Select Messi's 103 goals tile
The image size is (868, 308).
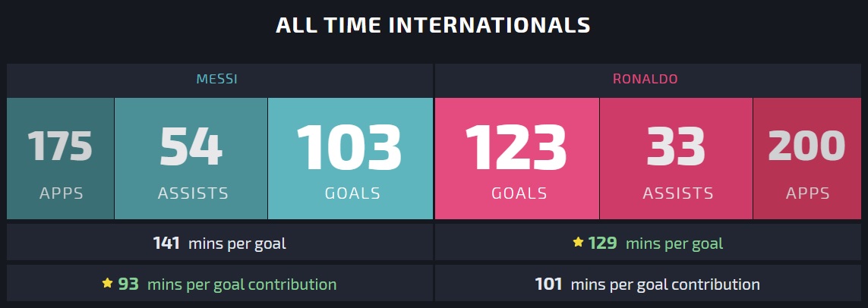click(x=350, y=159)
